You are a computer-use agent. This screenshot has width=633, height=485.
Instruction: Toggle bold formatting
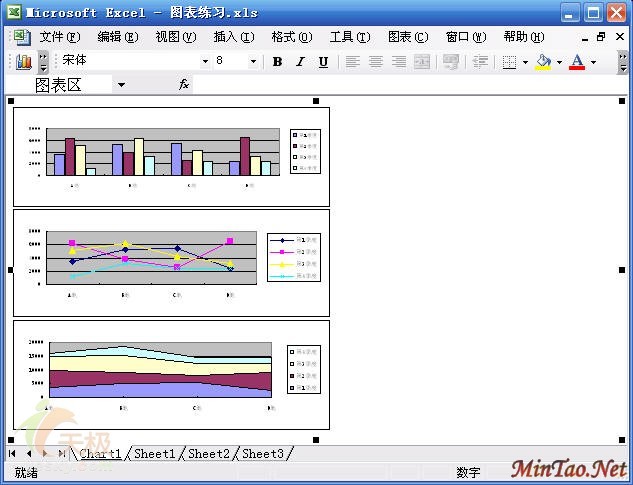tap(277, 62)
